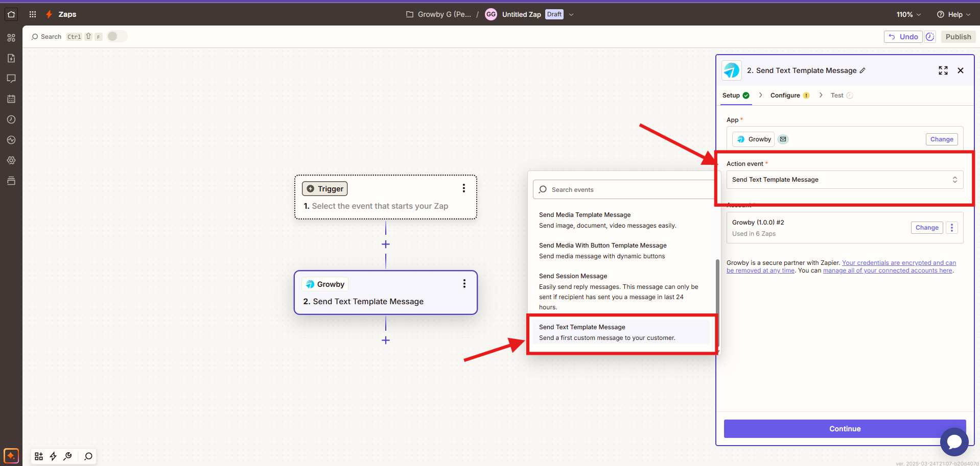
Task: Click the Continue button
Action: point(845,429)
